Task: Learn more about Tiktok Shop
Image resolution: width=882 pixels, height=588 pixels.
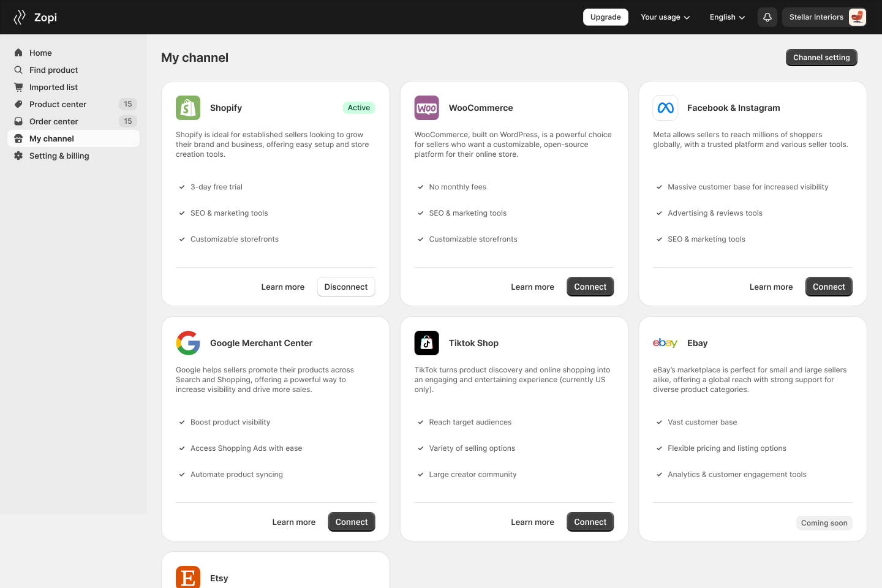Action: click(x=532, y=522)
